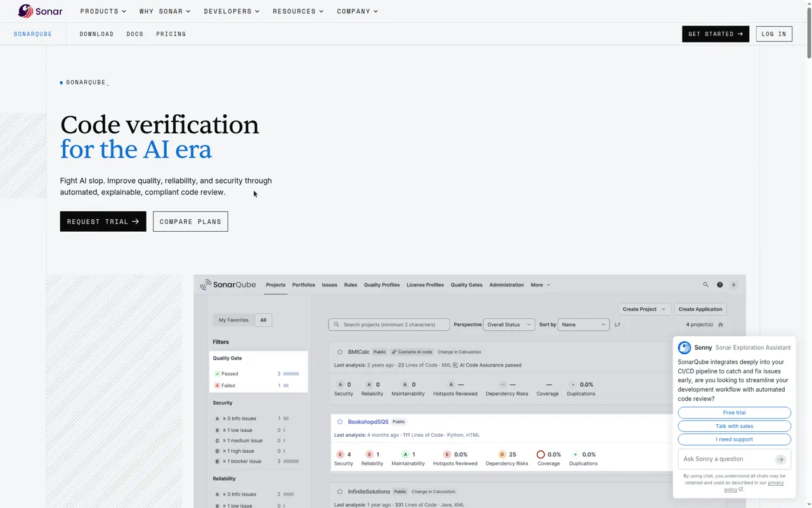Click the sort order toggle icon

617,324
